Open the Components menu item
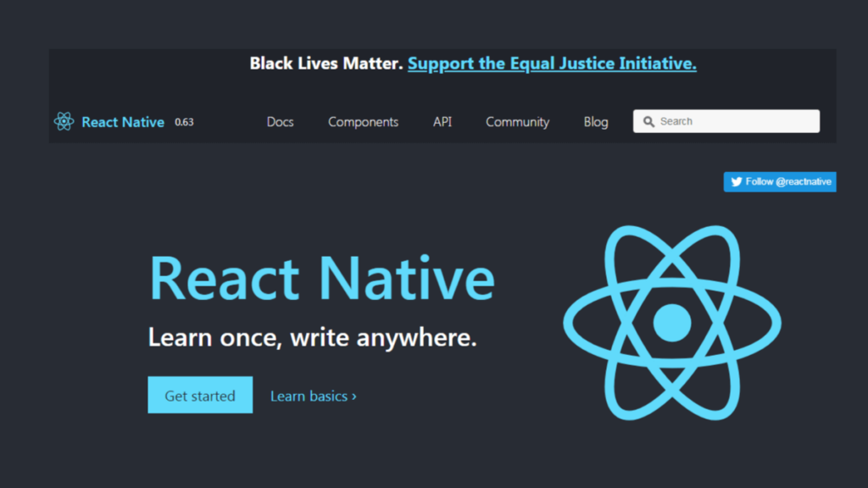 point(363,122)
